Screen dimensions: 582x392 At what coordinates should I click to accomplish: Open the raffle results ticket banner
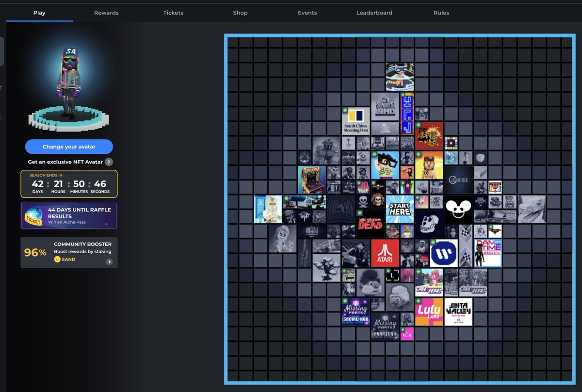(x=69, y=216)
